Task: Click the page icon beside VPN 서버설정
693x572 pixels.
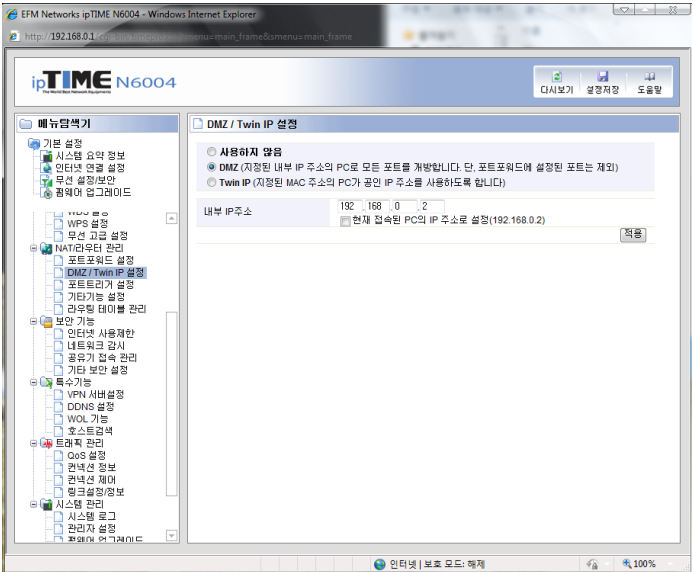Action: [58, 394]
